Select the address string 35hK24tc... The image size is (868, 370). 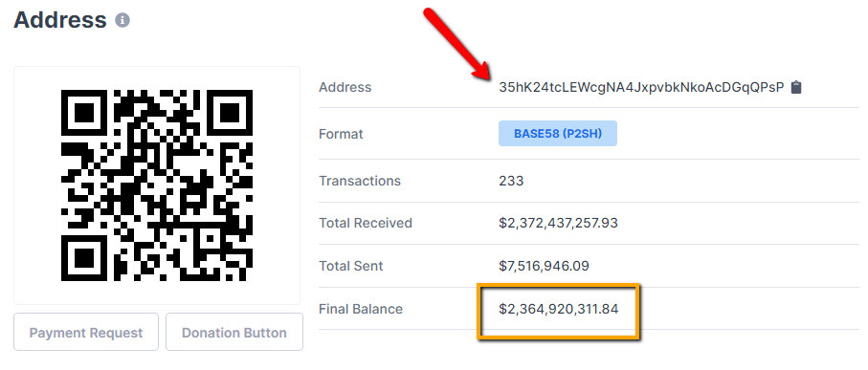pyautogui.click(x=641, y=87)
